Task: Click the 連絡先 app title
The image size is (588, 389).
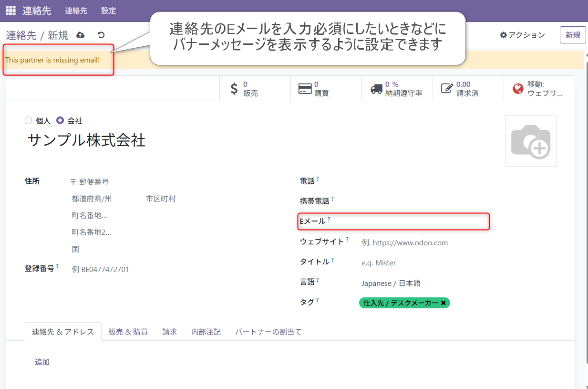Action: (x=37, y=11)
